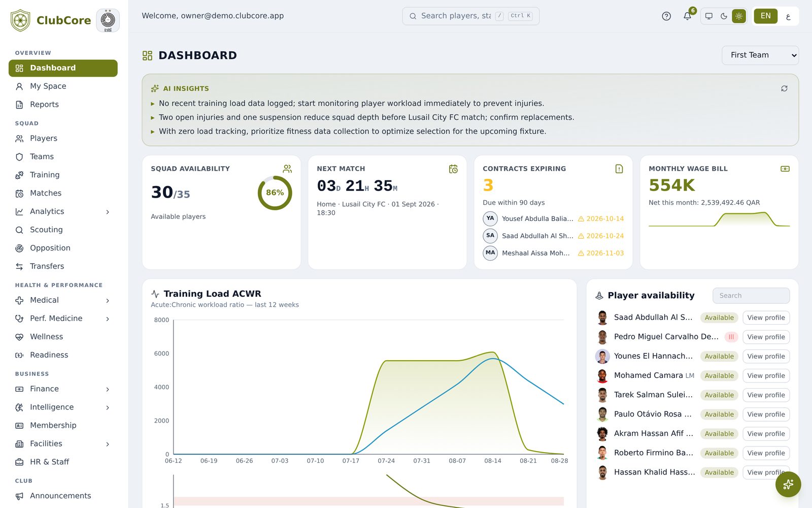Click the Squad Availability people icon

click(287, 169)
